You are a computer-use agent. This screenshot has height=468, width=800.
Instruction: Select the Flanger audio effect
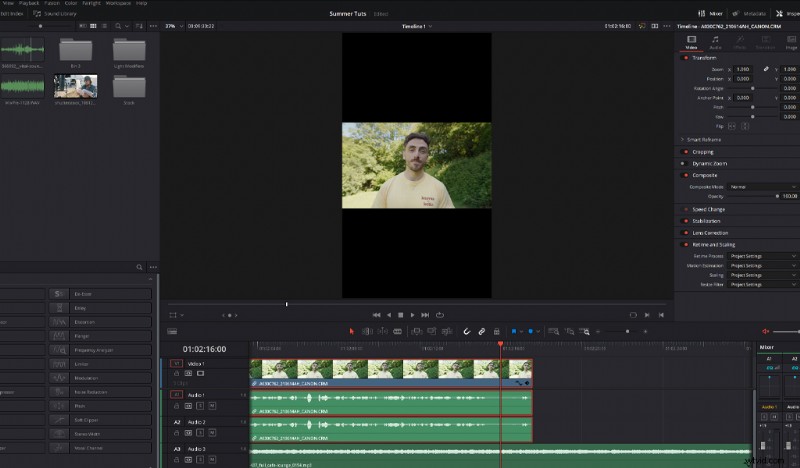coord(101,336)
